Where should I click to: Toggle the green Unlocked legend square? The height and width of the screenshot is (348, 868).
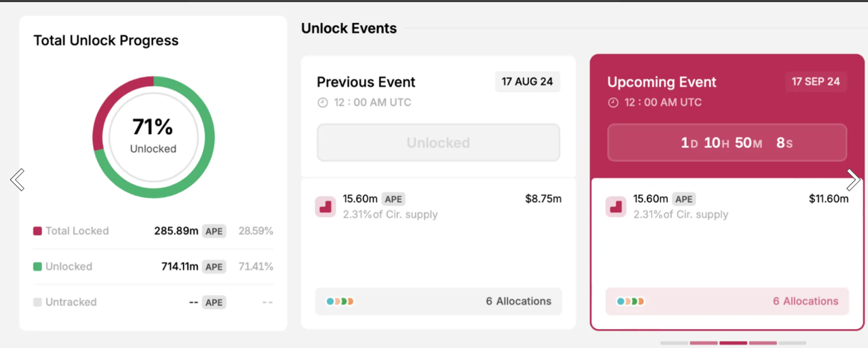click(x=37, y=267)
